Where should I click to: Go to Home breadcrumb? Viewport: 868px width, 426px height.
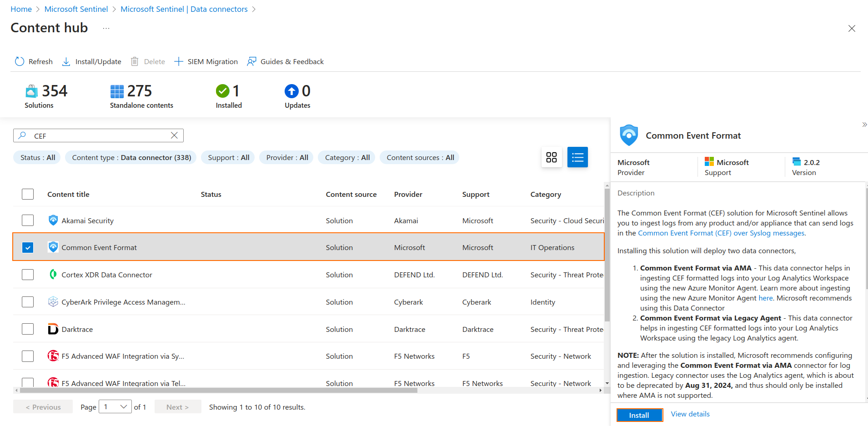pyautogui.click(x=21, y=9)
